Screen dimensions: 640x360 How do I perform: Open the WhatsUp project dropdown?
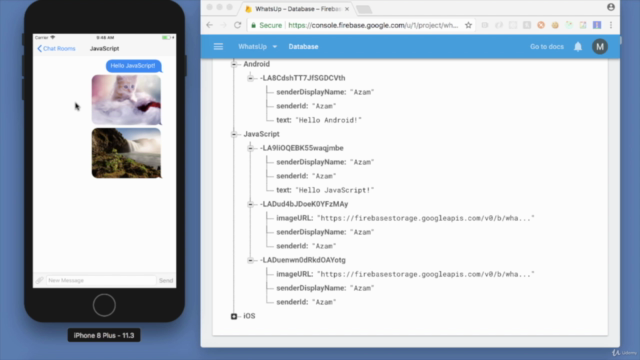(x=258, y=47)
